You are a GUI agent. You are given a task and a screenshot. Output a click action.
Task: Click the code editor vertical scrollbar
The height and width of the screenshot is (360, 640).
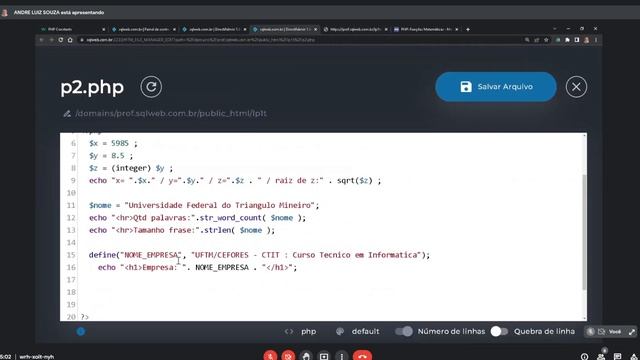pos(584,232)
